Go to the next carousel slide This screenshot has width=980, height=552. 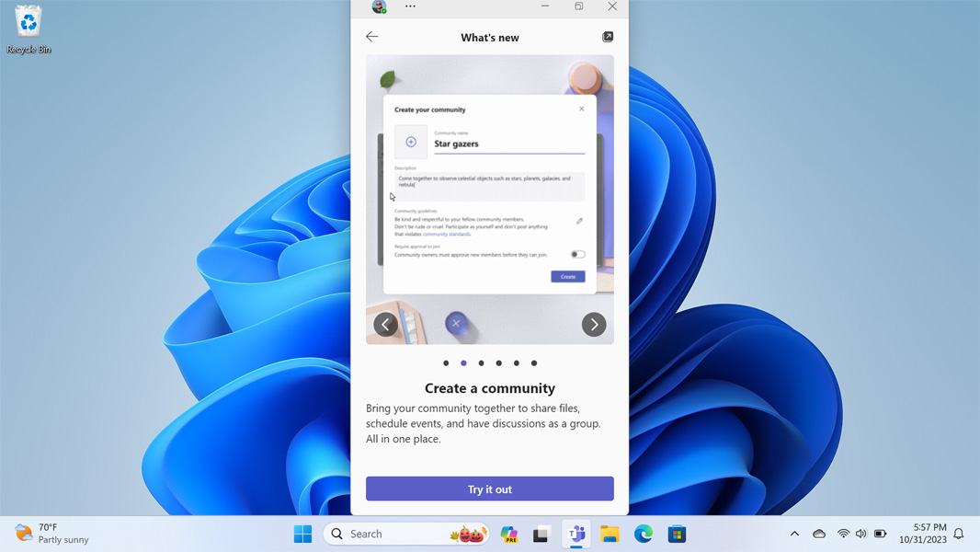tap(594, 324)
